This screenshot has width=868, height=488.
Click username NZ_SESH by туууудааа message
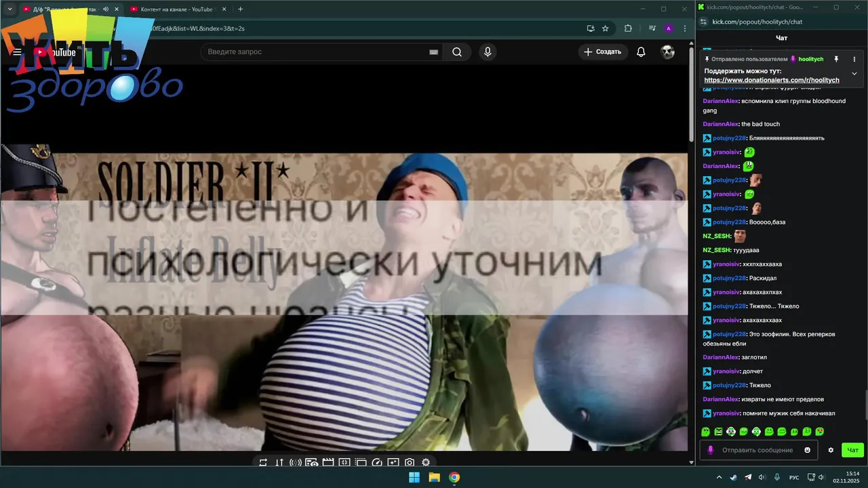(717, 250)
